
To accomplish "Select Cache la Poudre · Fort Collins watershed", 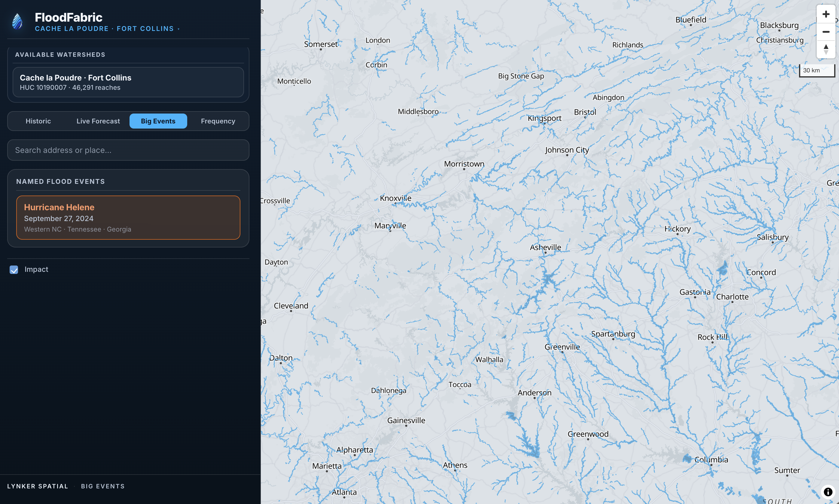I will (x=128, y=82).
